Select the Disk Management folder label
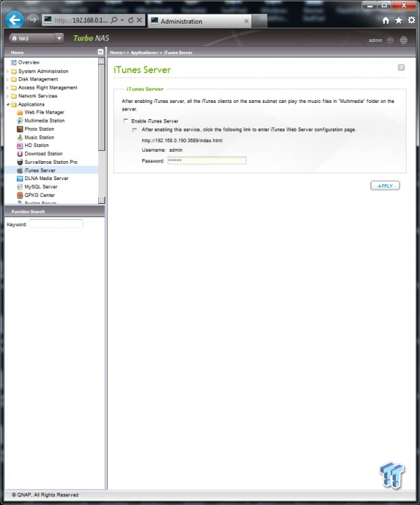 38,79
